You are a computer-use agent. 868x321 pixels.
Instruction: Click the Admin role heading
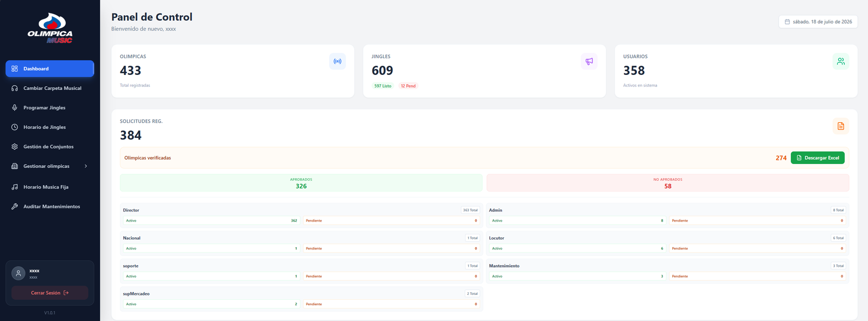point(496,210)
